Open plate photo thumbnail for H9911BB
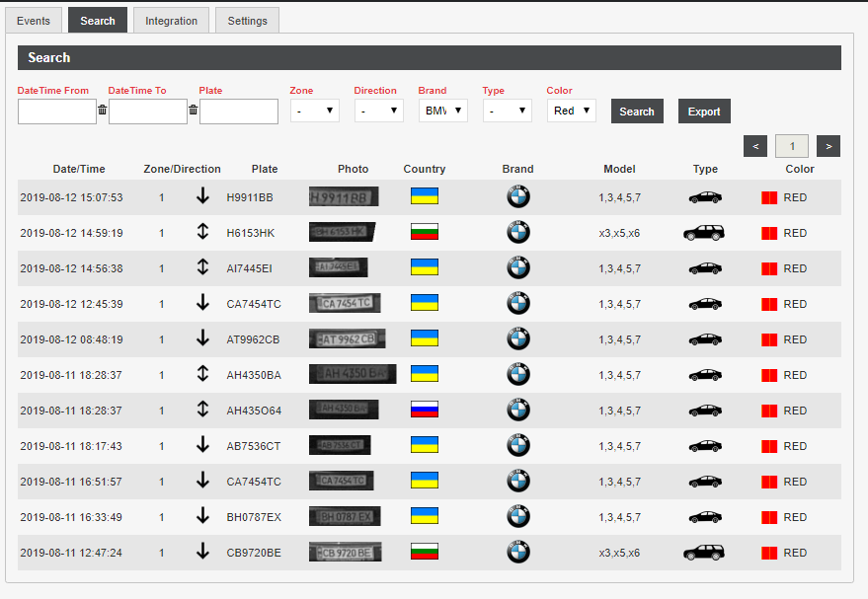This screenshot has width=868, height=599. click(x=344, y=196)
